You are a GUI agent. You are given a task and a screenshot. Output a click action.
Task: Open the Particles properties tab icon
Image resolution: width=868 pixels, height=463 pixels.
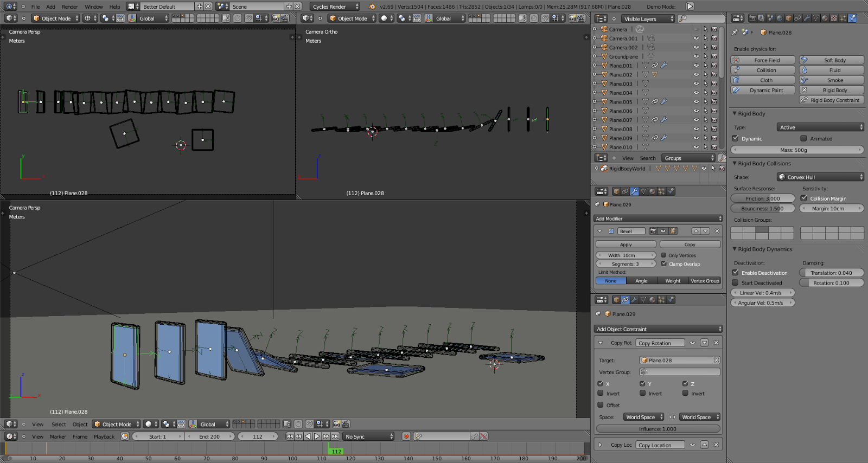click(843, 18)
